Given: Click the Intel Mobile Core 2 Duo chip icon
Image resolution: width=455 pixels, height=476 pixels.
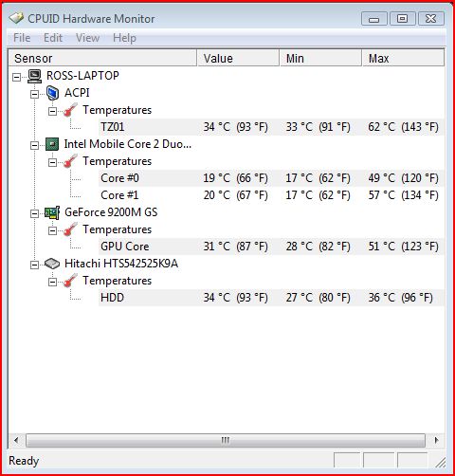Looking at the screenshot, I should pos(52,144).
